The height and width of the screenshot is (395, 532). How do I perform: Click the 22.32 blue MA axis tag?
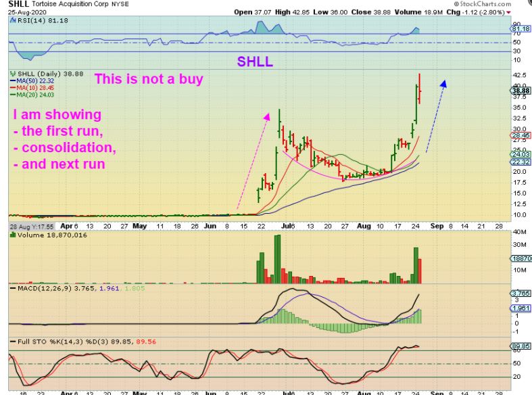click(521, 162)
